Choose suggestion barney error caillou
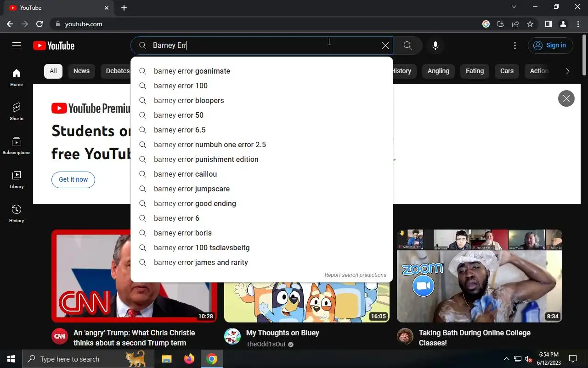 262,174
